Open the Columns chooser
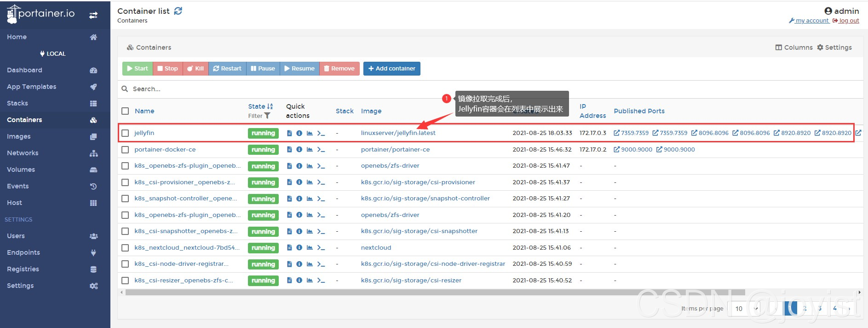The image size is (868, 328). pyautogui.click(x=794, y=47)
